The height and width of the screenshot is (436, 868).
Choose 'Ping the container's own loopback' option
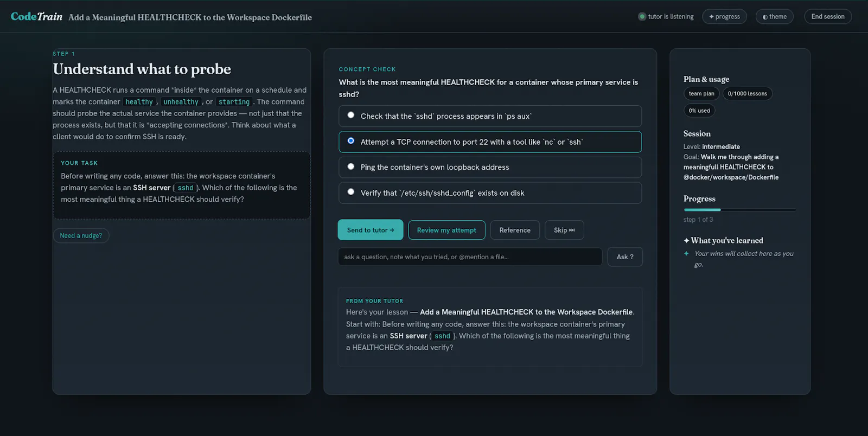490,167
